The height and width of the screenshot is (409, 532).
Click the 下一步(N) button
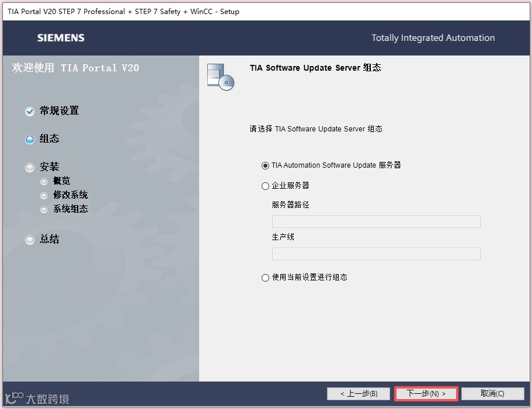pos(426,394)
